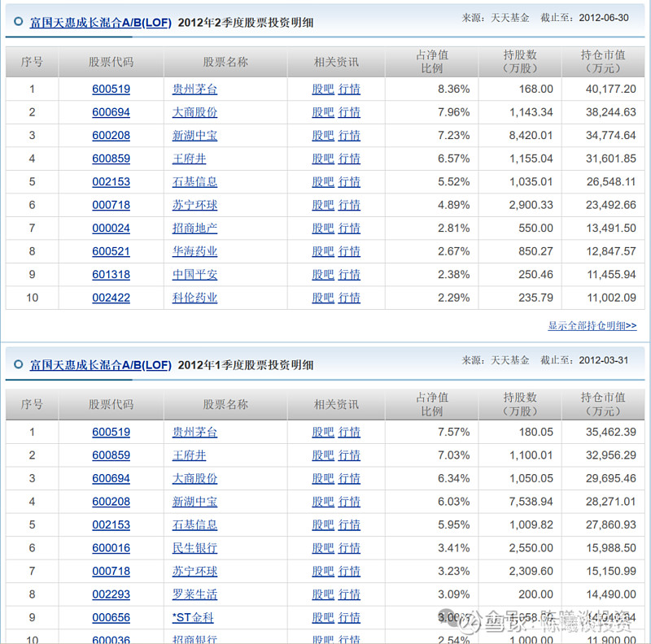Open fund link in 2012年2季度 section header
Viewport: 651px width, 644px height.
tap(100, 23)
